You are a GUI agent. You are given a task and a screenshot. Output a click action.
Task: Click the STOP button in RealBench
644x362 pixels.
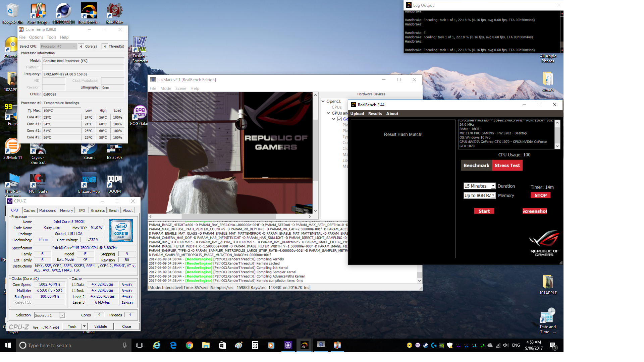540,195
